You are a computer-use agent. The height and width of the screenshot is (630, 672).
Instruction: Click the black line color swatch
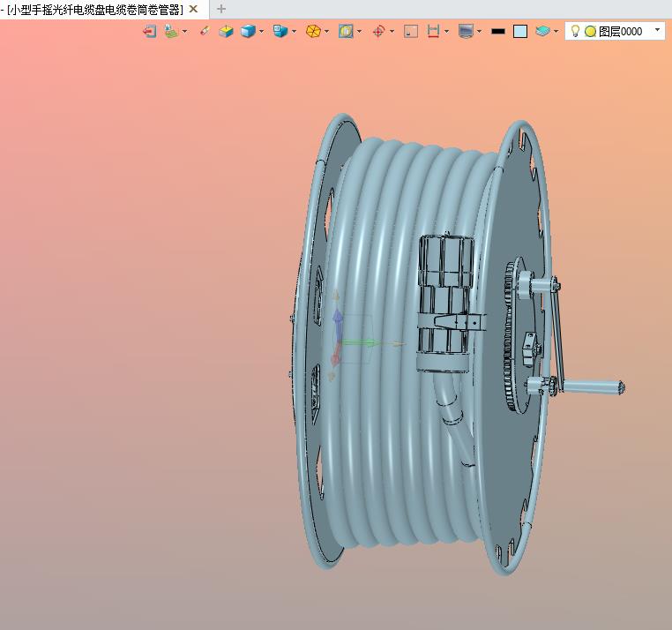coord(498,31)
